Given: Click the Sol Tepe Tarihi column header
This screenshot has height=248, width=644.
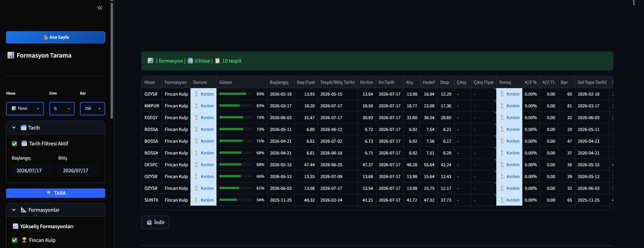Looking at the screenshot, I should click(x=592, y=82).
